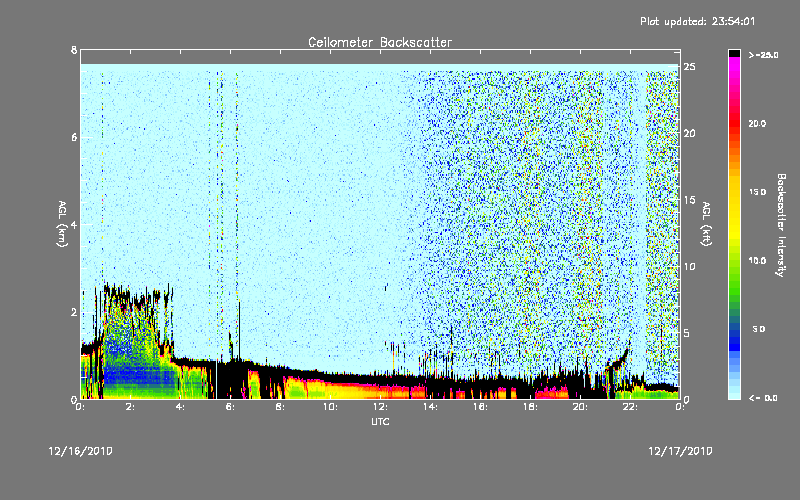Click the 20.0 colorbar tick label

(x=757, y=124)
